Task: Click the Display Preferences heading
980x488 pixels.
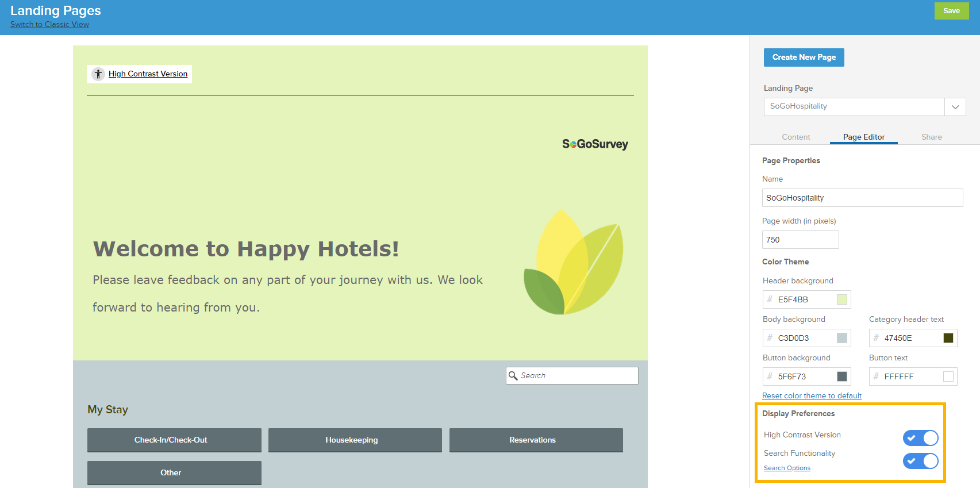Action: coord(798,413)
